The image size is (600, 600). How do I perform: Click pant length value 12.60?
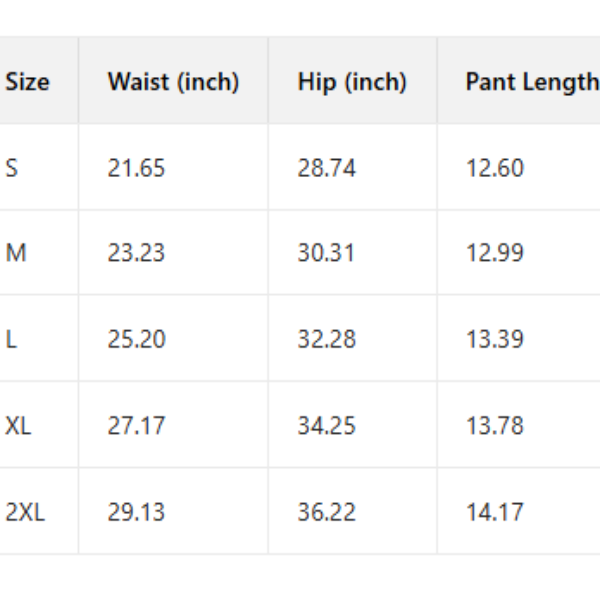(x=494, y=168)
